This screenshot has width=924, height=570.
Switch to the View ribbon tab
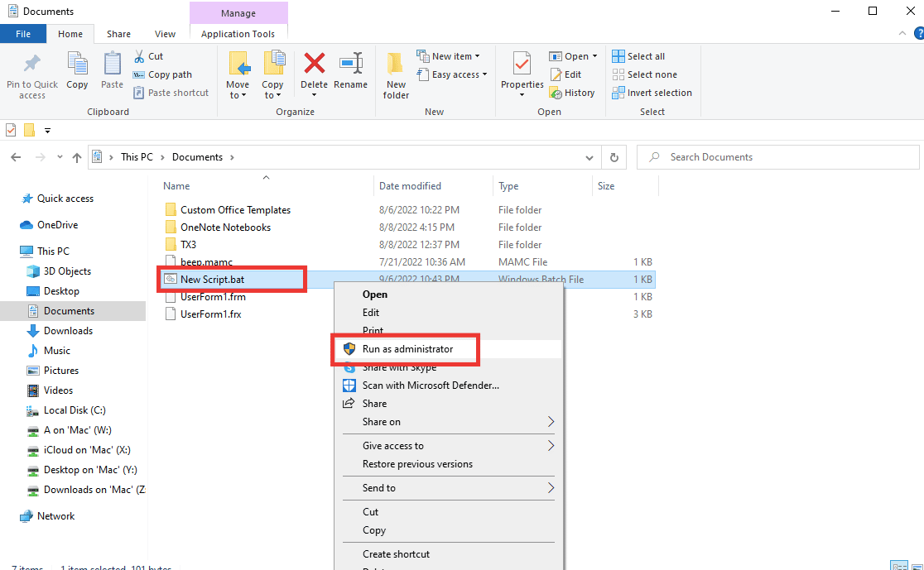165,33
